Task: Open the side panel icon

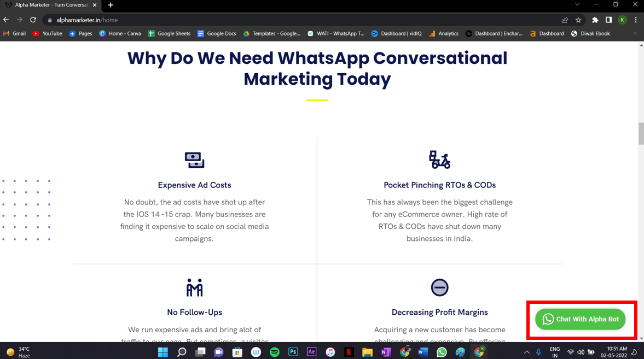Action: point(608,20)
